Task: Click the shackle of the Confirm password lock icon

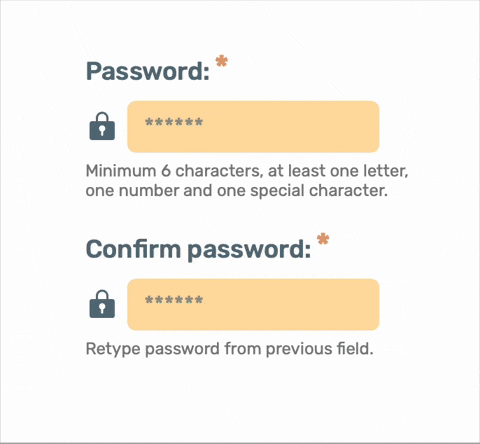Action: click(102, 295)
